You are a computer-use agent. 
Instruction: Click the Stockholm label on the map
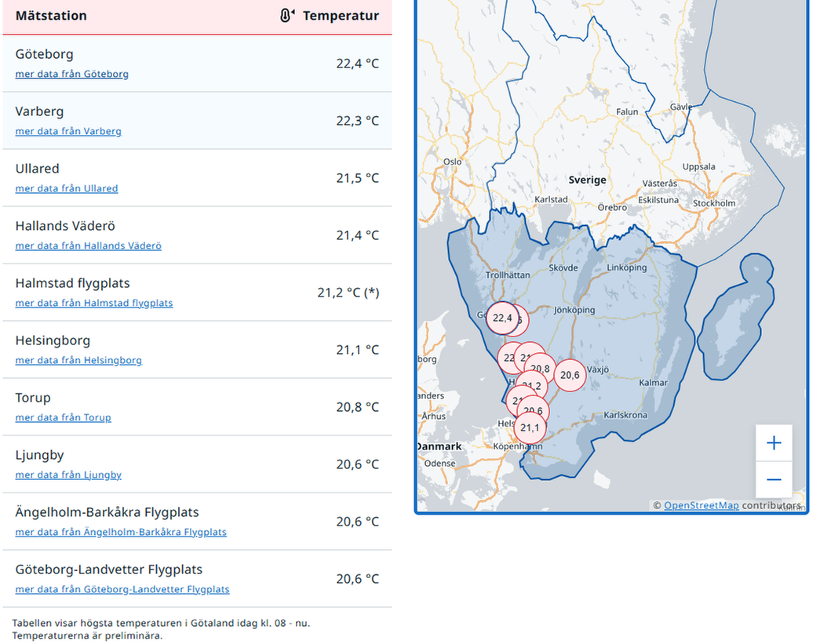(x=714, y=203)
